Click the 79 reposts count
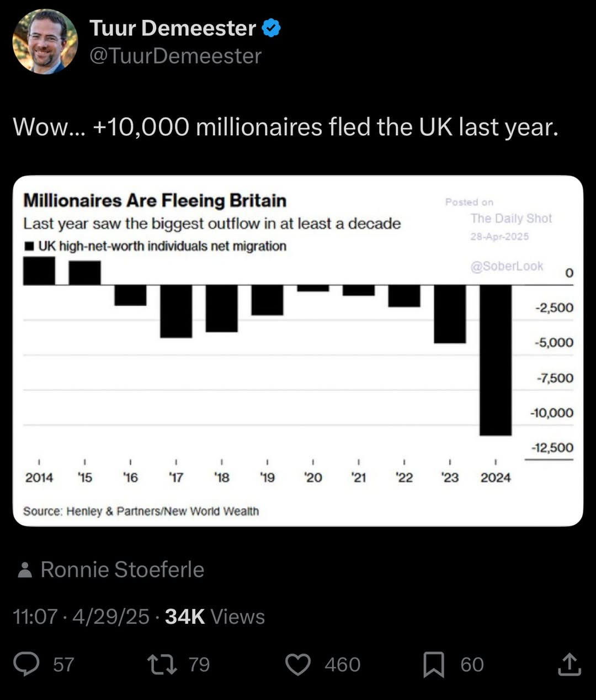Screen dimensions: 596x700 tap(199, 665)
